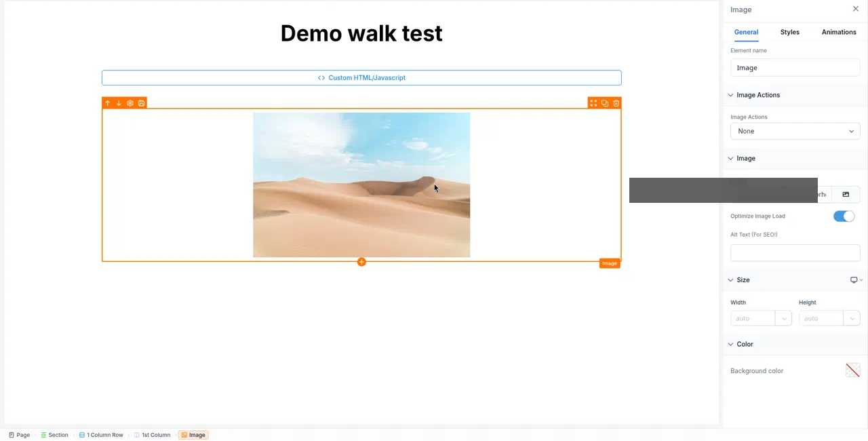Select 1 Column Row in breadcrumb
This screenshot has height=441, width=868.
101,435
